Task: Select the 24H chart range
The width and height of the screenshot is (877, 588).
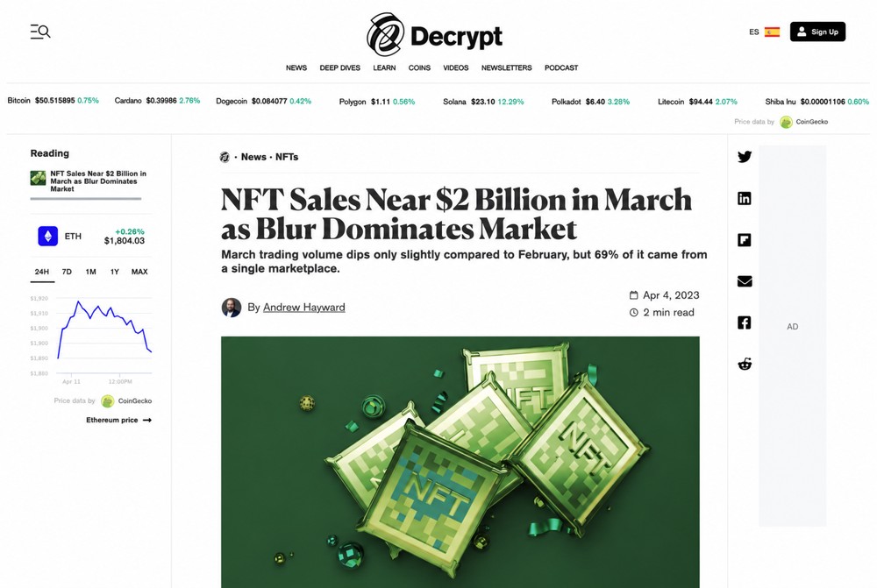Action: coord(42,272)
